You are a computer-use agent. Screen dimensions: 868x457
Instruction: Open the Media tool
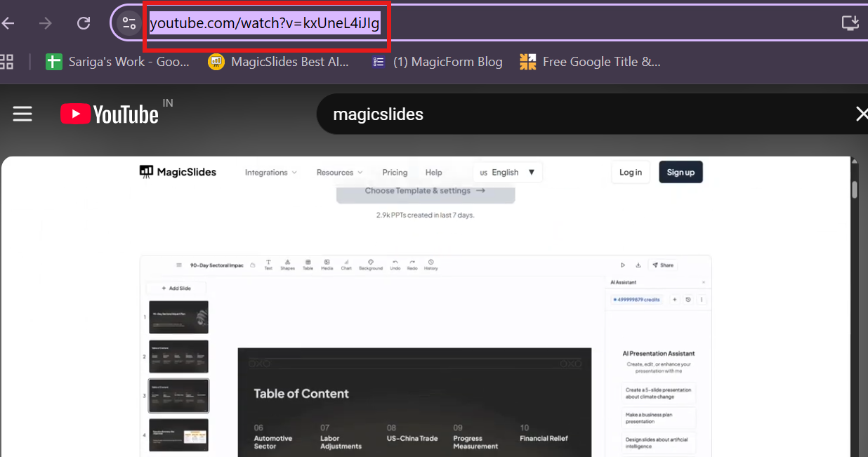327,265
